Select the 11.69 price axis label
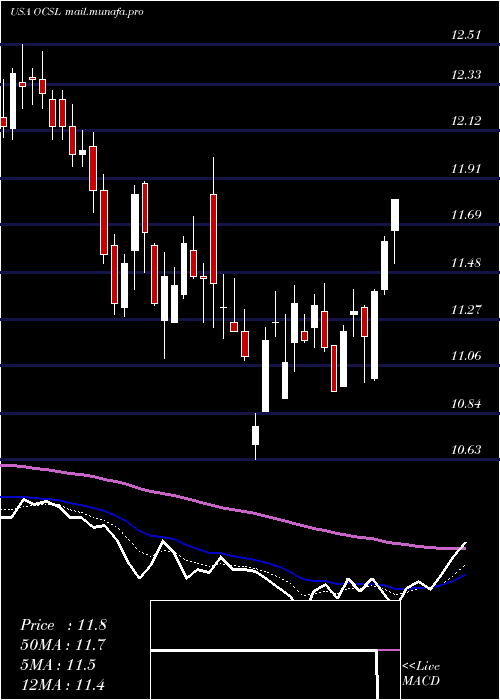 pos(466,215)
